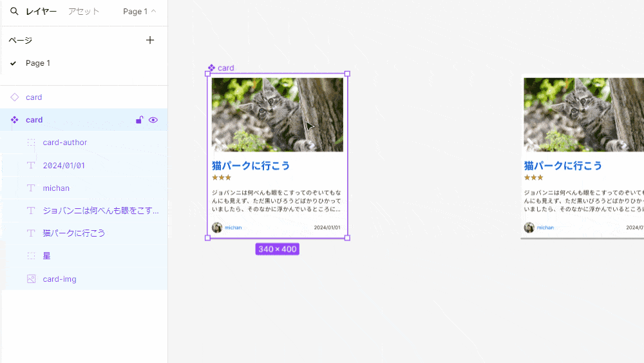This screenshot has width=644, height=363.
Task: Click the author avatar in selected card
Action: point(217,228)
